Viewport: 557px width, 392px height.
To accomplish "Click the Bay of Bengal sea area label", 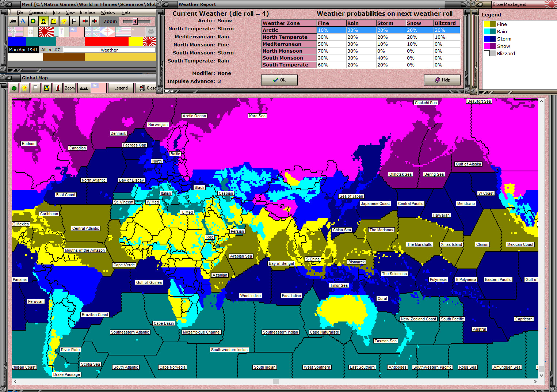I will (x=281, y=263).
